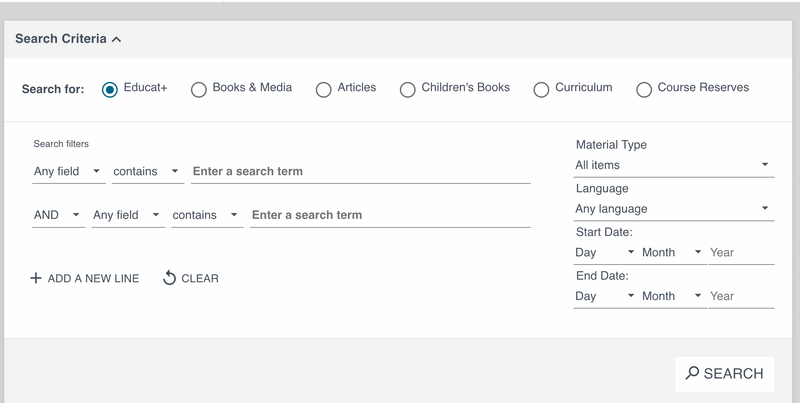Image resolution: width=800 pixels, height=403 pixels.
Task: Click the second row search term field
Action: point(390,215)
